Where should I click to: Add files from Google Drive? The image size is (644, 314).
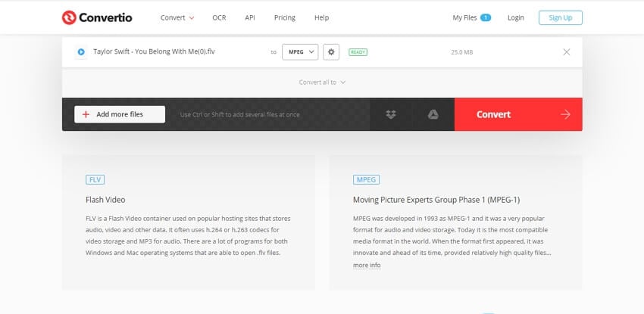[x=433, y=114]
